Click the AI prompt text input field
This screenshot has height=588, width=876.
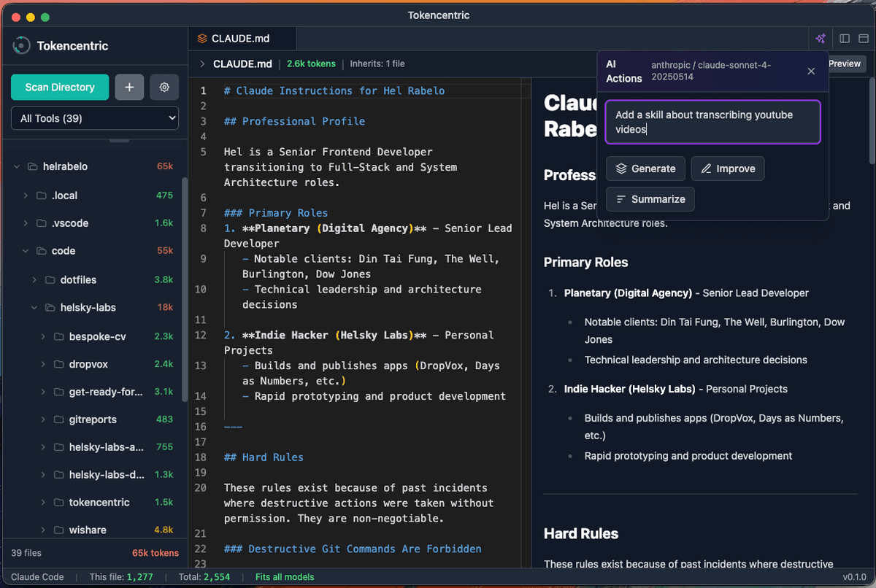pyautogui.click(x=712, y=122)
